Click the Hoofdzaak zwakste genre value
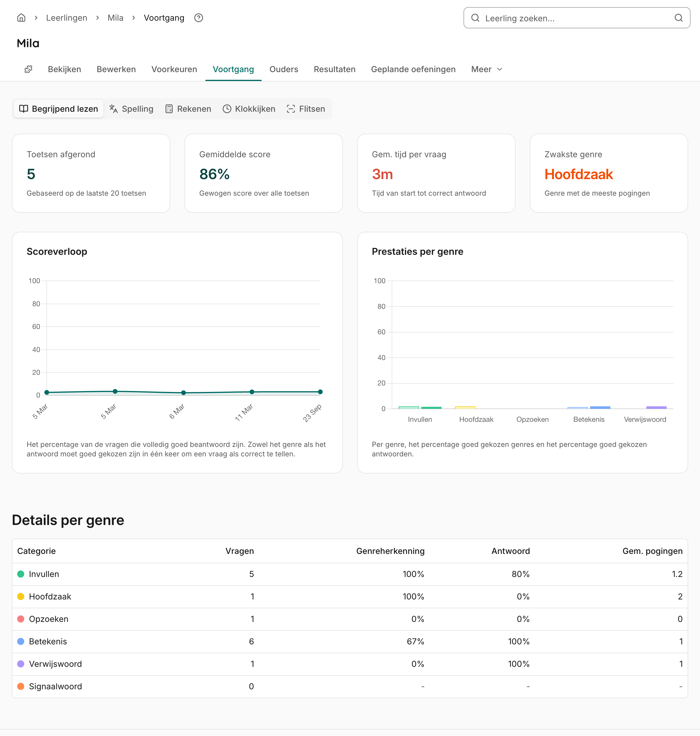This screenshot has height=736, width=700. click(579, 174)
